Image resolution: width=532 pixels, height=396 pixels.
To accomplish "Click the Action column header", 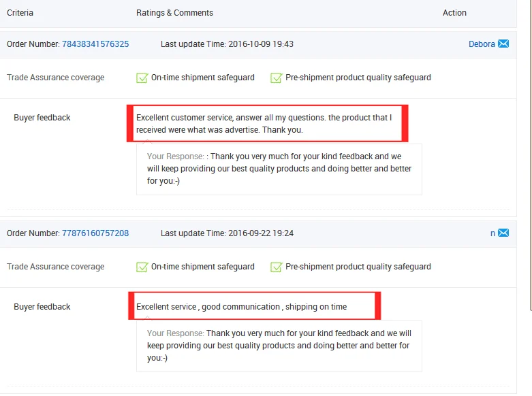I will coord(454,13).
